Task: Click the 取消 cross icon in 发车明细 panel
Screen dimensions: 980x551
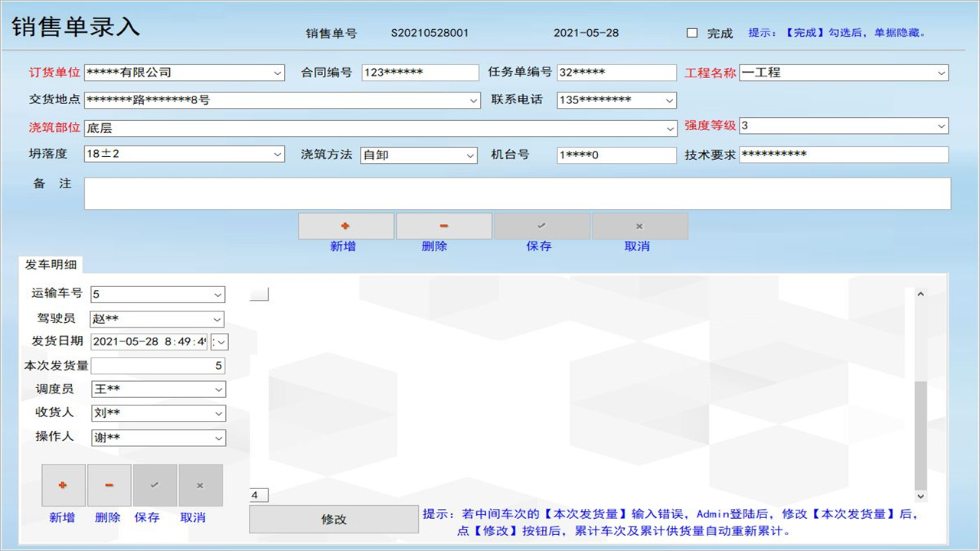Action: tap(200, 485)
